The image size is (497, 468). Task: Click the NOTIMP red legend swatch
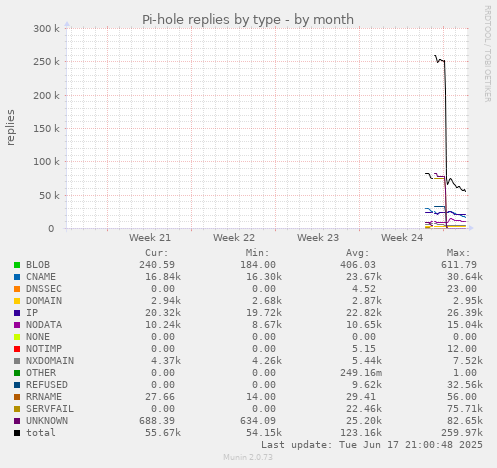17,349
